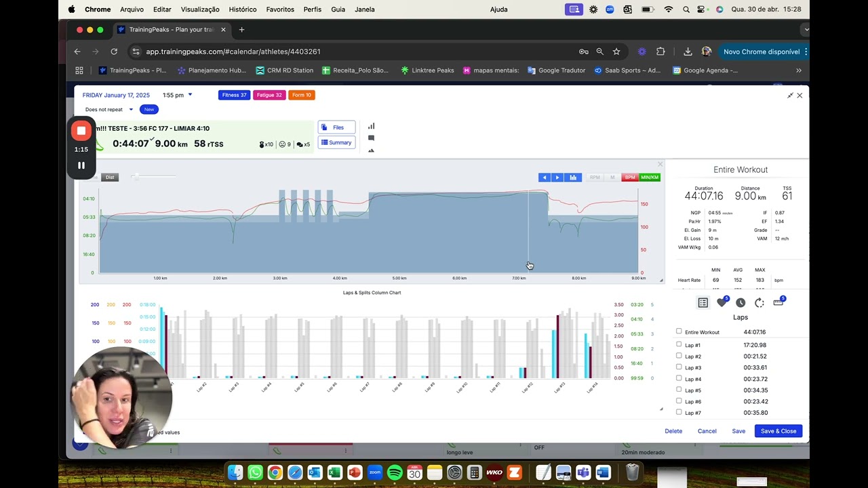
Task: Click Novo Chrome disponível update button
Action: coord(765,52)
